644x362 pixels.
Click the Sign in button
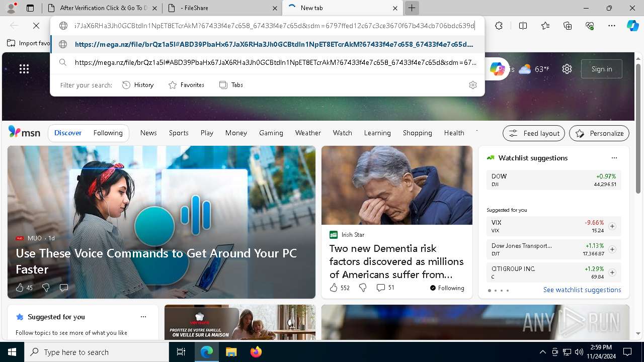pos(602,69)
